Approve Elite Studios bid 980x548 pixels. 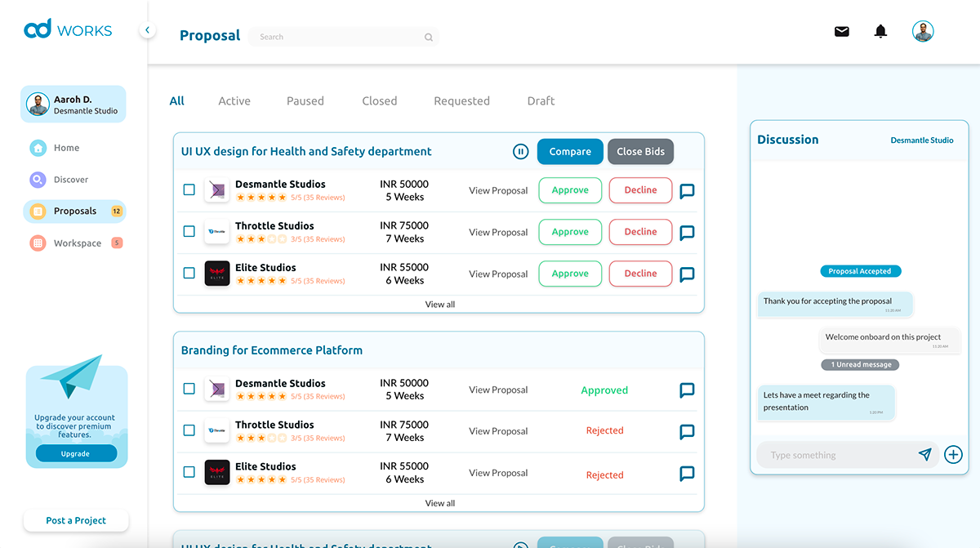click(570, 274)
